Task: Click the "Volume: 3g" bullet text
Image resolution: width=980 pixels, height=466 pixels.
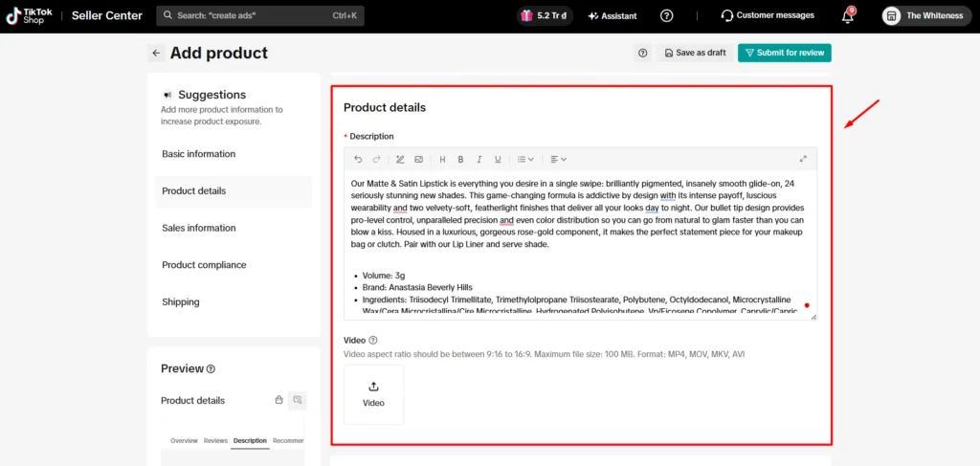Action: click(384, 276)
